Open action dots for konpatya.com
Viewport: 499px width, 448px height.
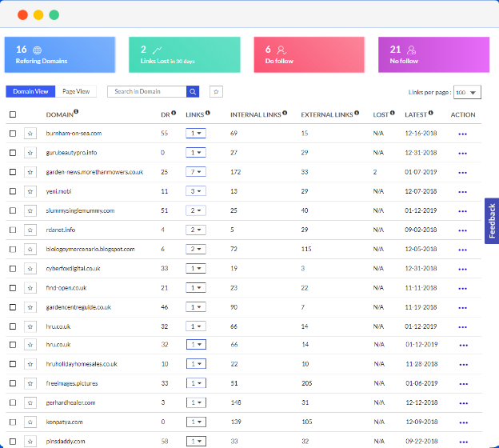463,423
